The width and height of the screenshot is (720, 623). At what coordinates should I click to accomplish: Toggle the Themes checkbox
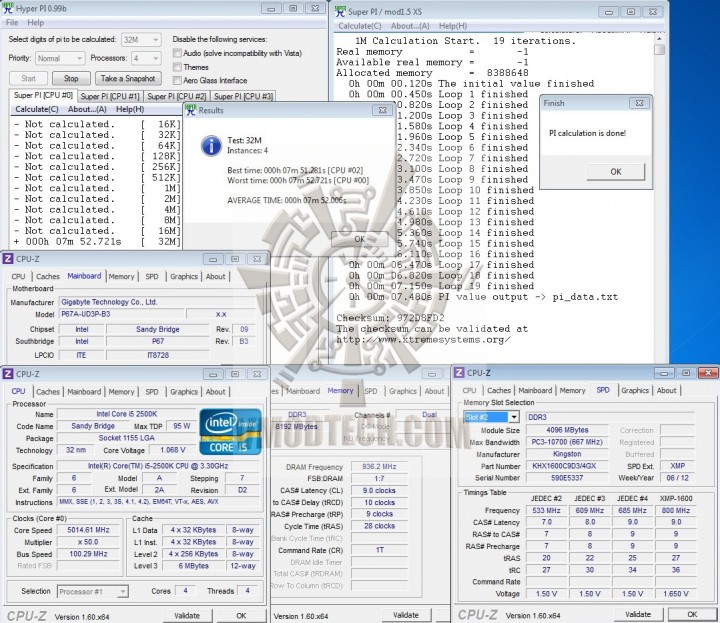pyautogui.click(x=177, y=67)
